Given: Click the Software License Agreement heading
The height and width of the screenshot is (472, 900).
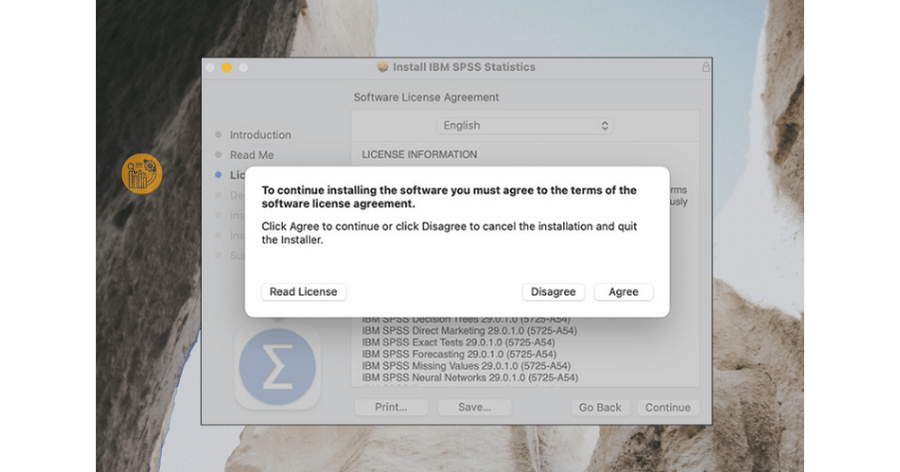Looking at the screenshot, I should (x=426, y=98).
